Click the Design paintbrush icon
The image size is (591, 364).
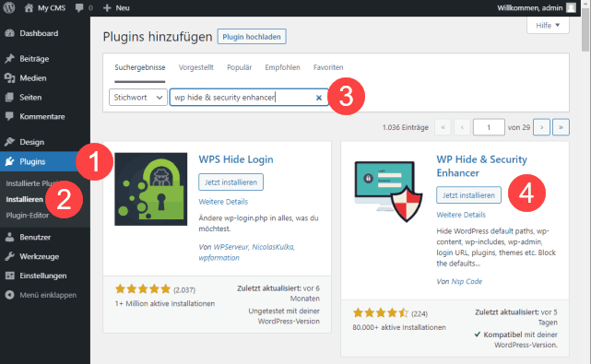click(9, 142)
